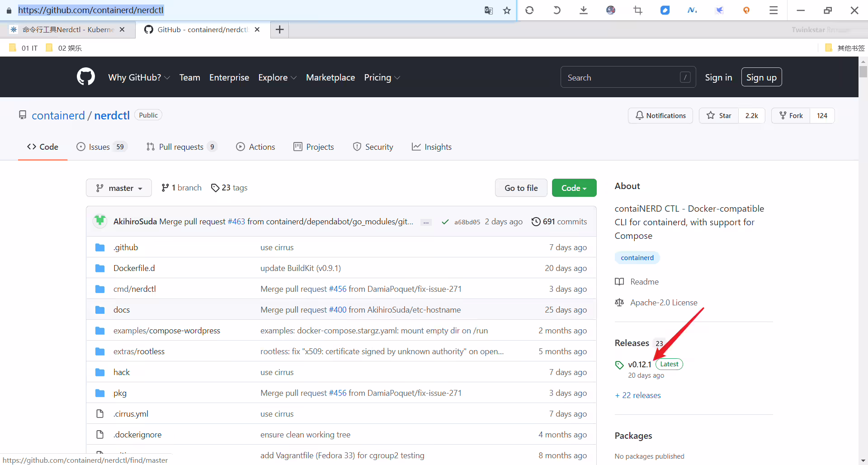Expand the Explore menu

tap(278, 77)
